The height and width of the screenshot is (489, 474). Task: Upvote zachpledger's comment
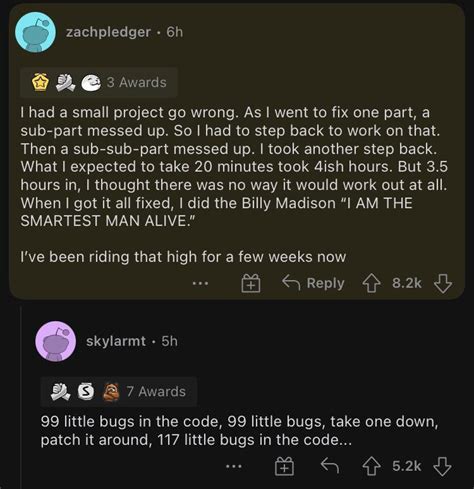coord(371,284)
